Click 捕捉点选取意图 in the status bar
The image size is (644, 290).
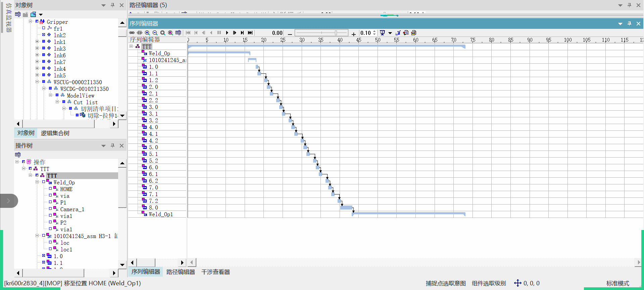[446, 283]
